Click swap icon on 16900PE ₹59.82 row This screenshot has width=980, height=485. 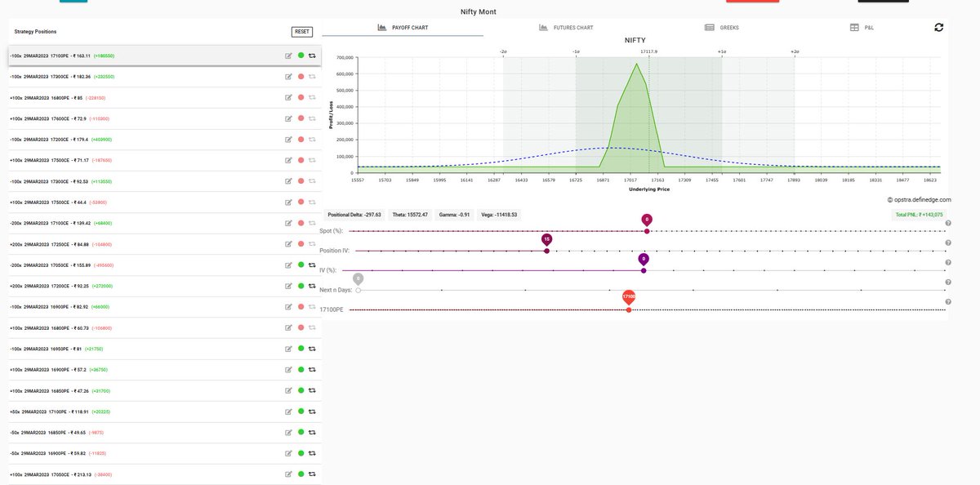(x=312, y=453)
